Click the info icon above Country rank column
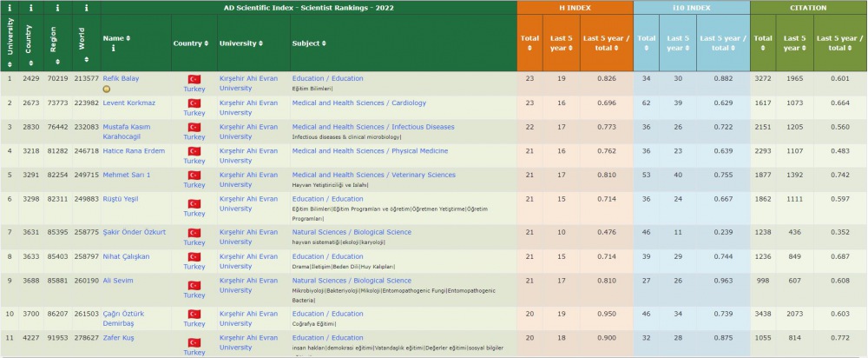 pyautogui.click(x=31, y=8)
